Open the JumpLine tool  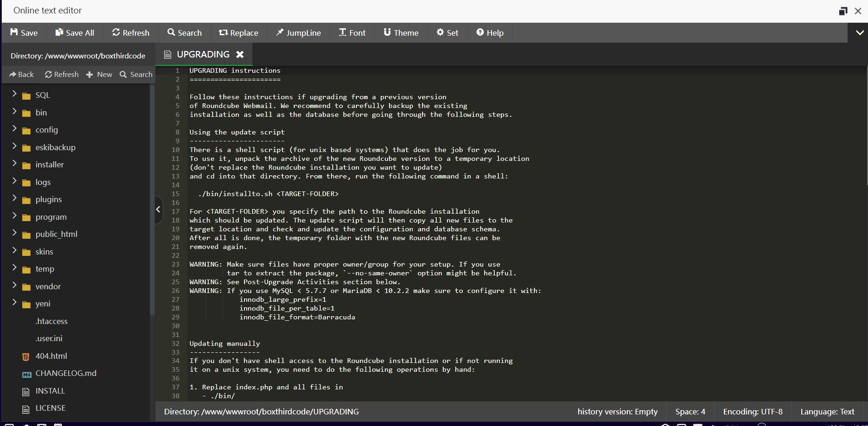click(298, 33)
